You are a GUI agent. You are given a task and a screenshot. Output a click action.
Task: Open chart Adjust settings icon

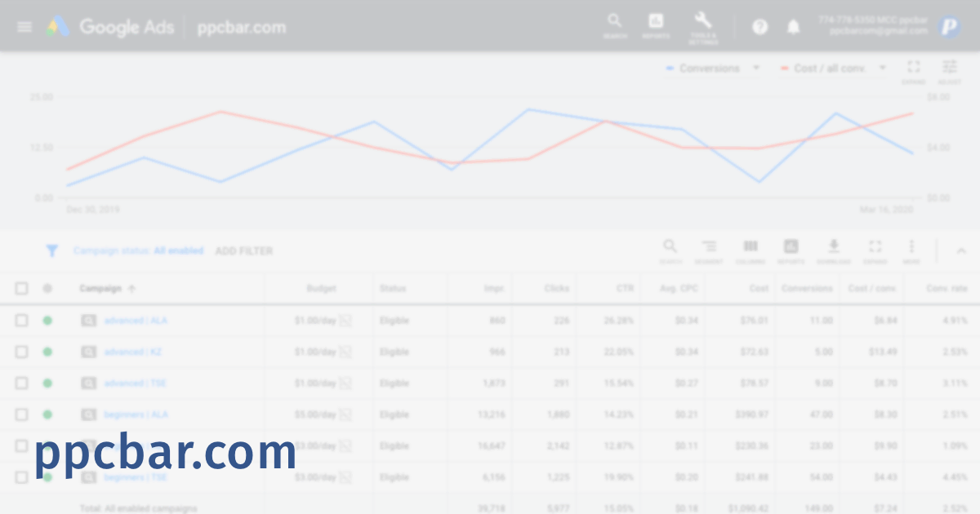(x=950, y=72)
